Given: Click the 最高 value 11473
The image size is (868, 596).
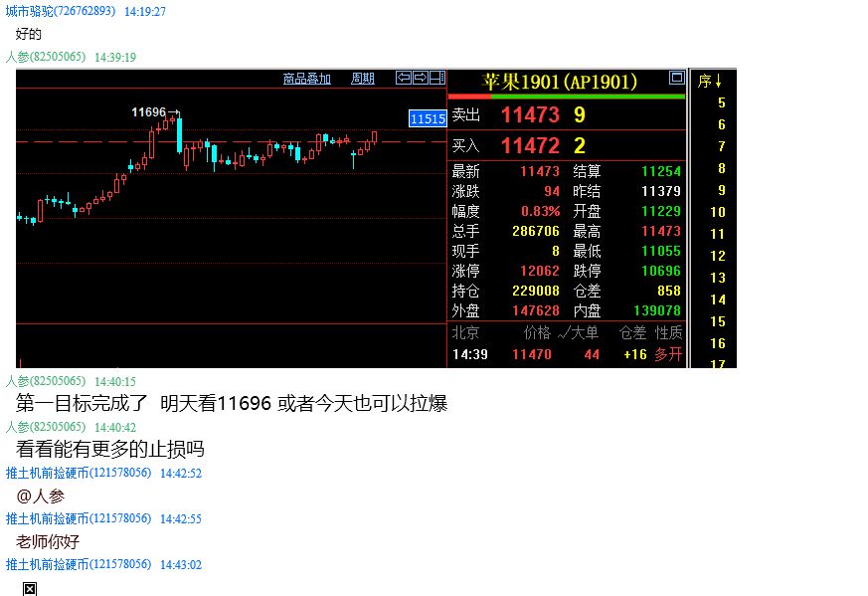Looking at the screenshot, I should pyautogui.click(x=661, y=232).
